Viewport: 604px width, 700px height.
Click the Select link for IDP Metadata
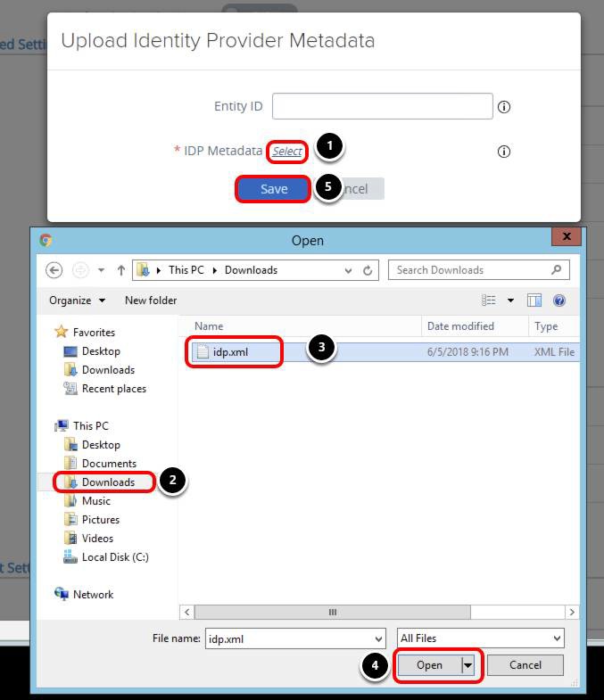(287, 152)
